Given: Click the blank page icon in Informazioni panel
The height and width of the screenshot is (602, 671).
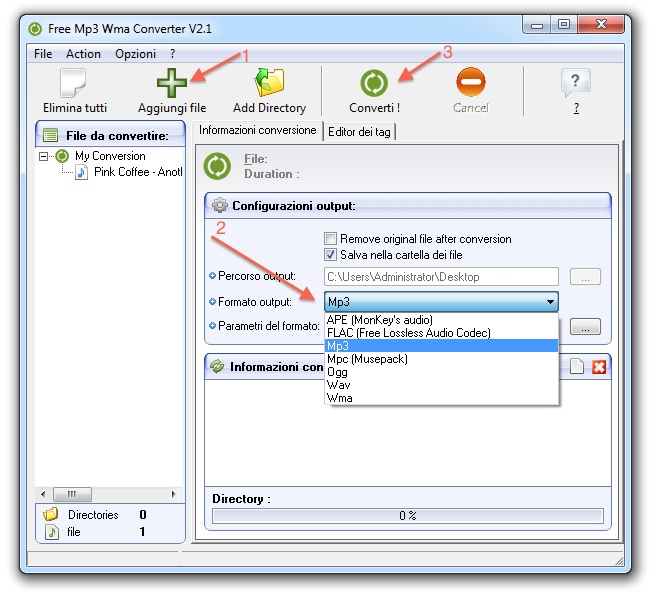Looking at the screenshot, I should pyautogui.click(x=577, y=366).
